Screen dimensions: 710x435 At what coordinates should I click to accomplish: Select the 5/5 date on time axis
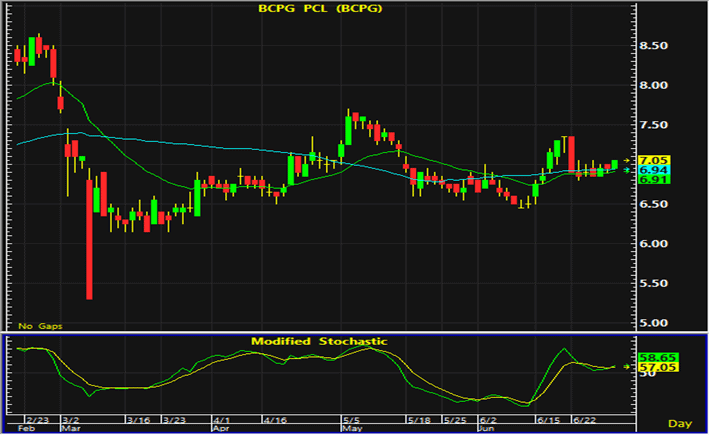pyautogui.click(x=351, y=420)
